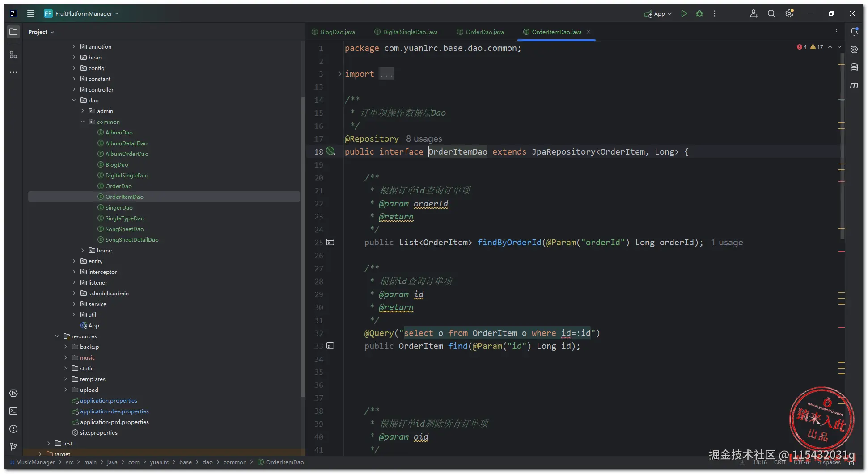The width and height of the screenshot is (868, 474).
Task: Expand the admin package under dao
Action: [x=83, y=111]
